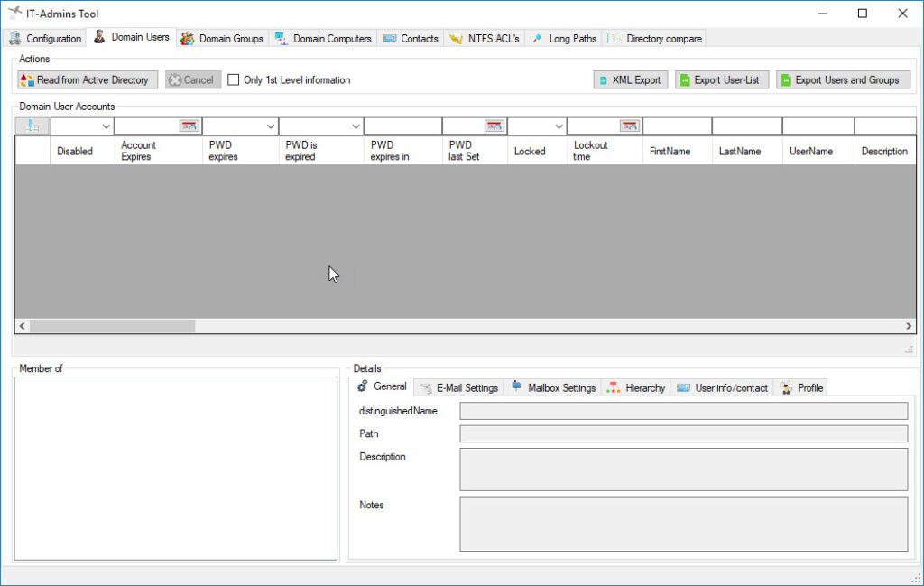Screen dimensions: 924x586
Task: Open the Hierarchy details tab
Action: [x=636, y=388]
